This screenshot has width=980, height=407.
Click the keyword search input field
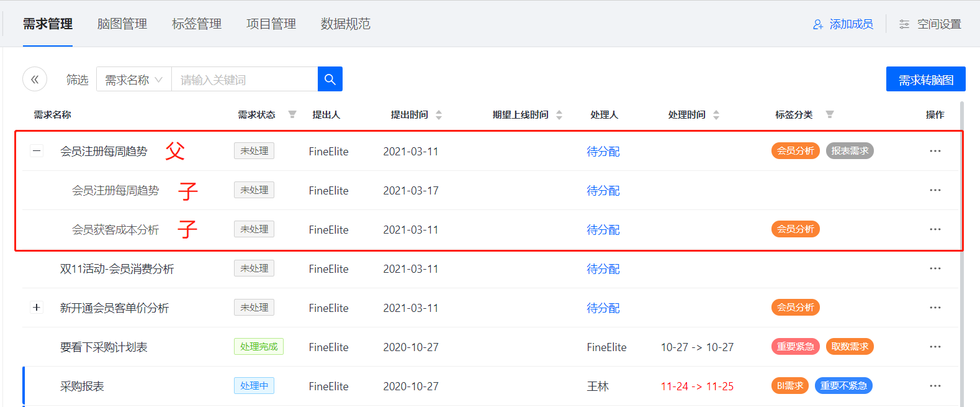(x=245, y=80)
